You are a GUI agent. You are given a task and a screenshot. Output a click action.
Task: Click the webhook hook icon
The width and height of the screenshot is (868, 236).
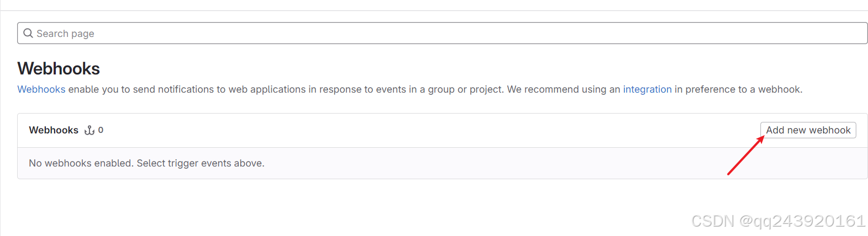coord(90,131)
